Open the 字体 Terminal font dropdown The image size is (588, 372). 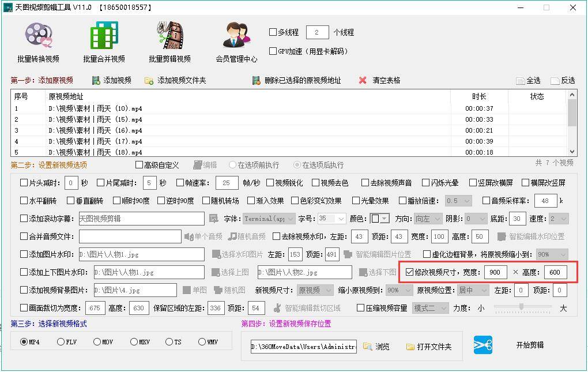(269, 219)
